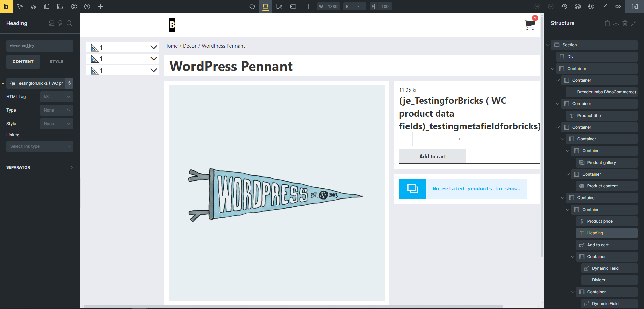Click the search icon in Heading panel
Image resolution: width=644 pixels, height=309 pixels.
click(x=69, y=23)
